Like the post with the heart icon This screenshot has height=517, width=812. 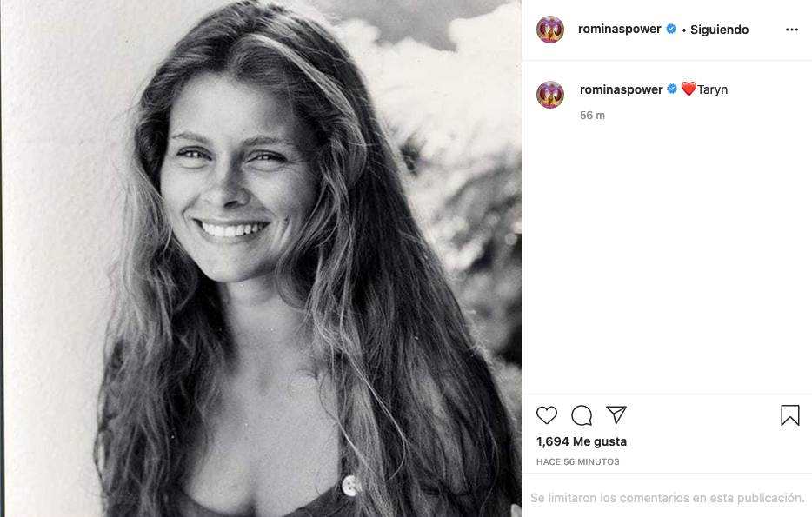pos(547,415)
